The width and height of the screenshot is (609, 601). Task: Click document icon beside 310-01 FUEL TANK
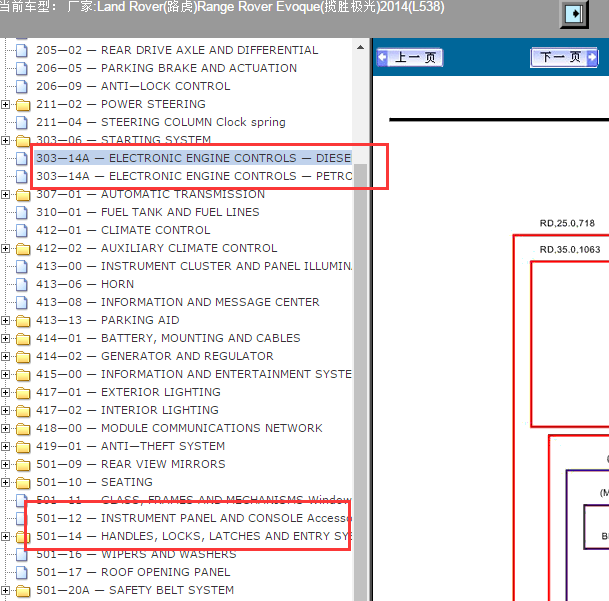(x=22, y=212)
